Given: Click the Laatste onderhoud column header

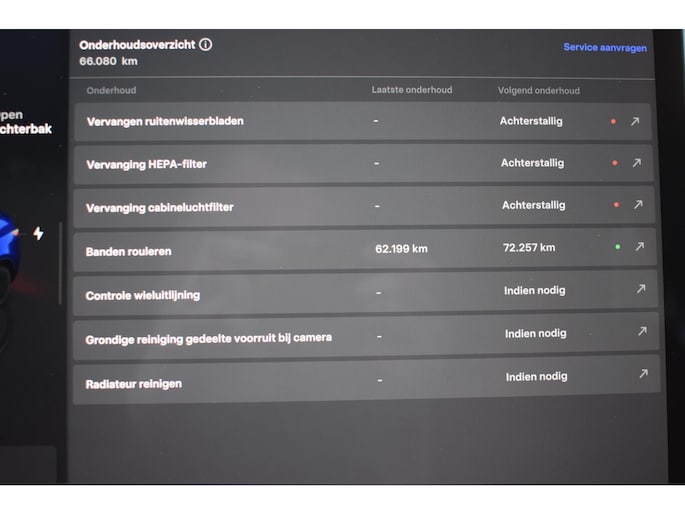Looking at the screenshot, I should pyautogui.click(x=411, y=90).
